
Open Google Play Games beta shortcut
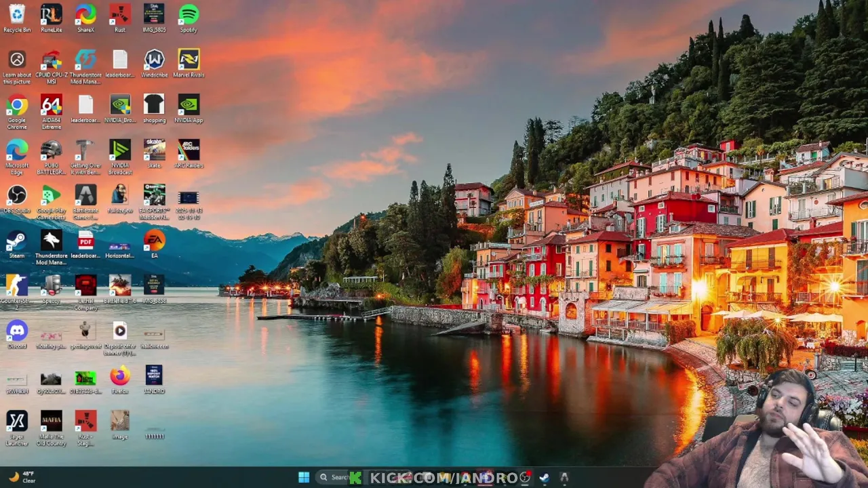point(52,202)
